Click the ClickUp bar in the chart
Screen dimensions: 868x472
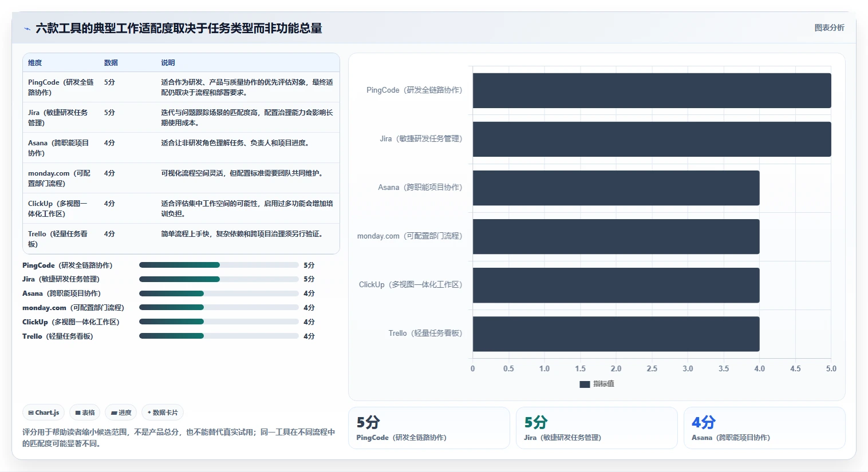pos(616,285)
